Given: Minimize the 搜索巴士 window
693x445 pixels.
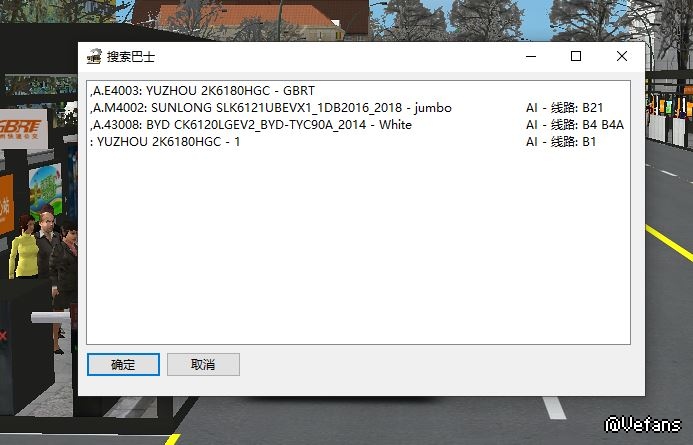Looking at the screenshot, I should coord(531,56).
